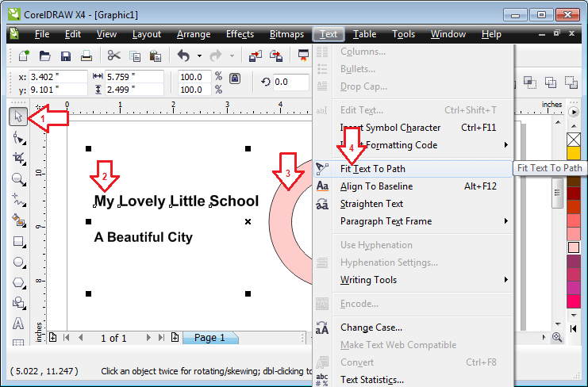Image resolution: width=588 pixels, height=387 pixels.
Task: Click Straighten Text menu entry
Action: point(371,204)
